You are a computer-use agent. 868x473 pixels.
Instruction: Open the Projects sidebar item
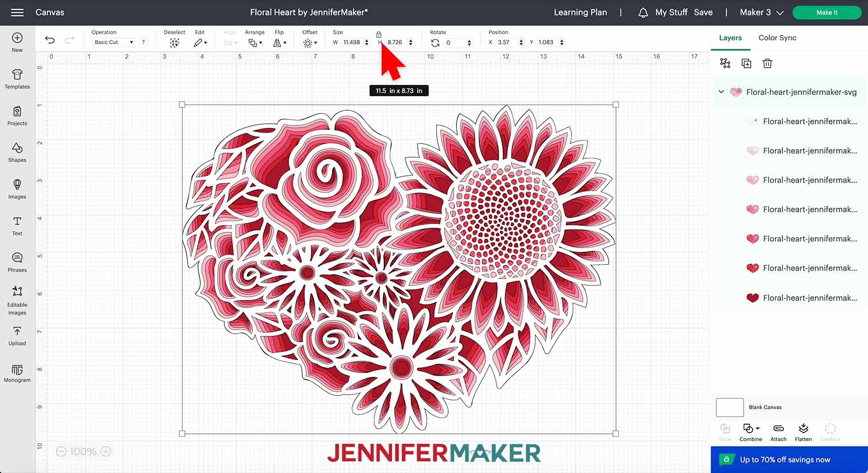pyautogui.click(x=17, y=116)
